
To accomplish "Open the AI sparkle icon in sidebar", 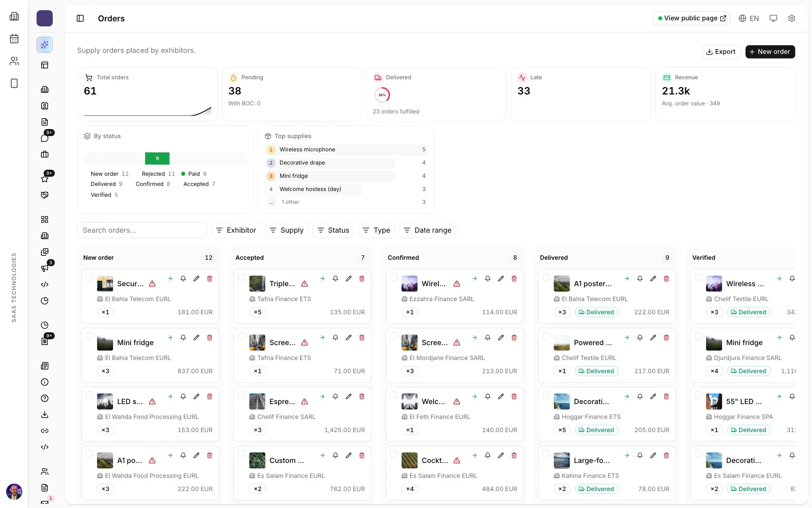I will [x=45, y=45].
